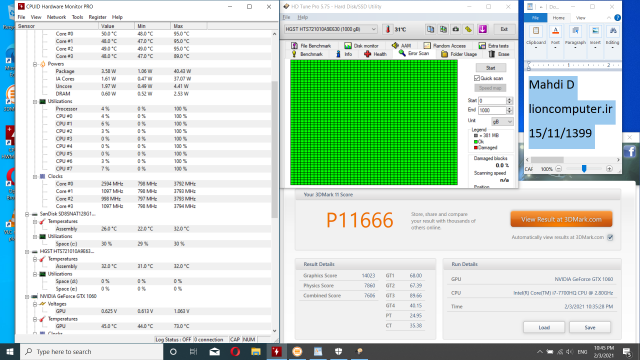Click Speed map button in HD Tune
This screenshot has width=640, height=360.
coord(490,88)
